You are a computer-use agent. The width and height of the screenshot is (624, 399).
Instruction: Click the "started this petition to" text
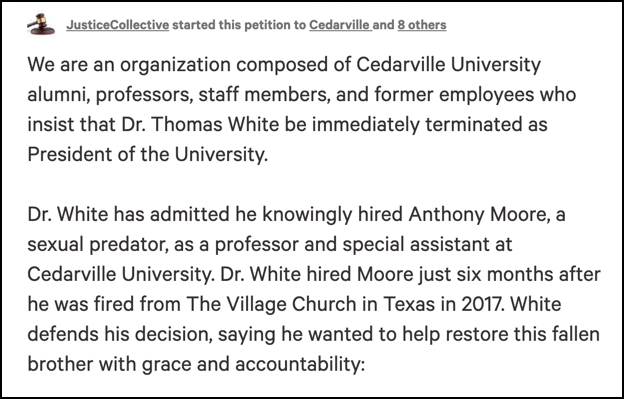click(x=239, y=25)
